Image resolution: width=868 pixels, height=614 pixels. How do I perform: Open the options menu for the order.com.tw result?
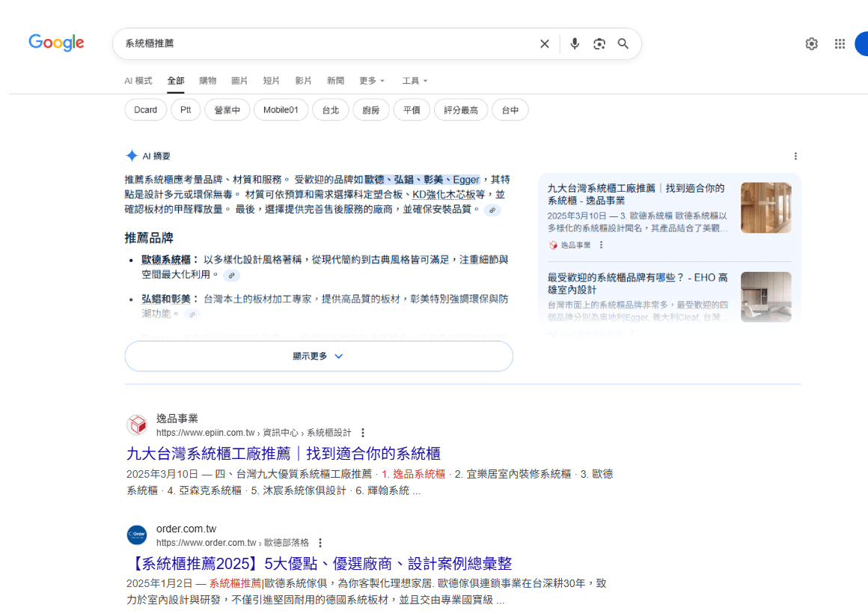tap(320, 543)
